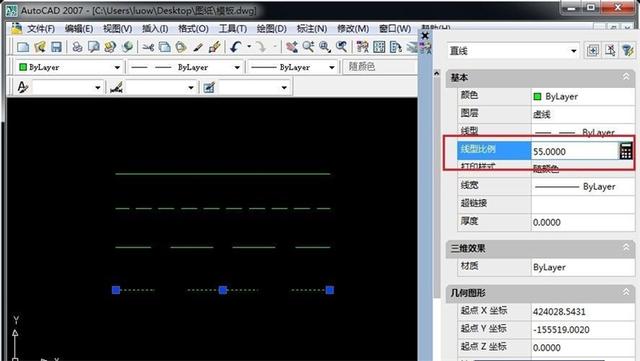Open the lineweight ByLayer dropdown
The image size is (640, 361).
(x=332, y=67)
